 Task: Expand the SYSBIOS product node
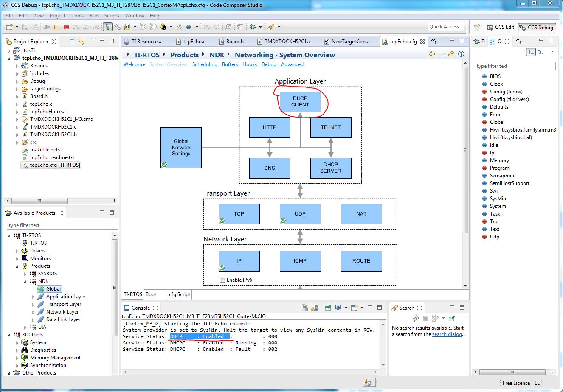[25, 274]
